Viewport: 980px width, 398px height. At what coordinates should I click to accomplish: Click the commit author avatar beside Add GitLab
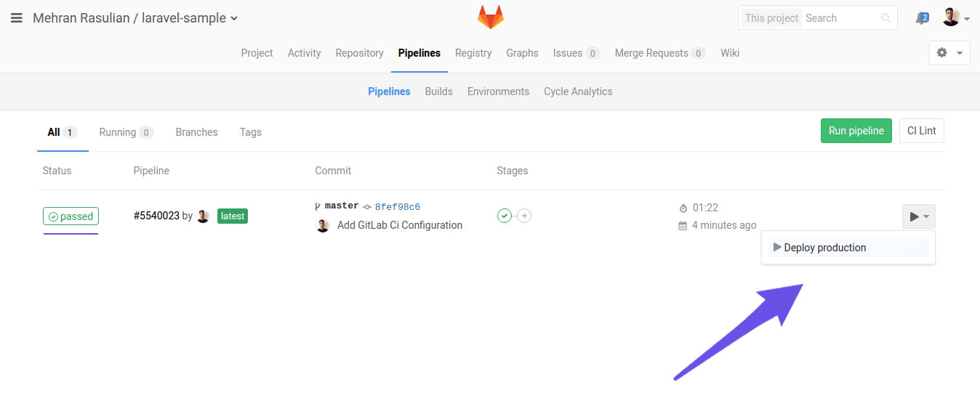click(323, 226)
